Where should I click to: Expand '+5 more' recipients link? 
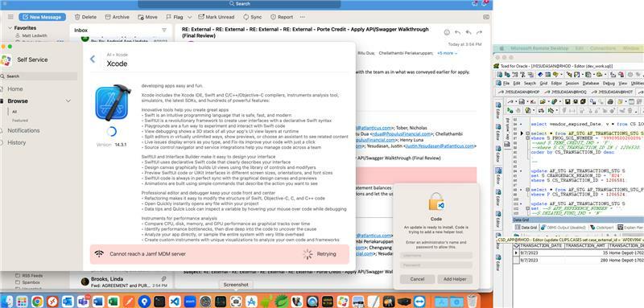pos(447,53)
